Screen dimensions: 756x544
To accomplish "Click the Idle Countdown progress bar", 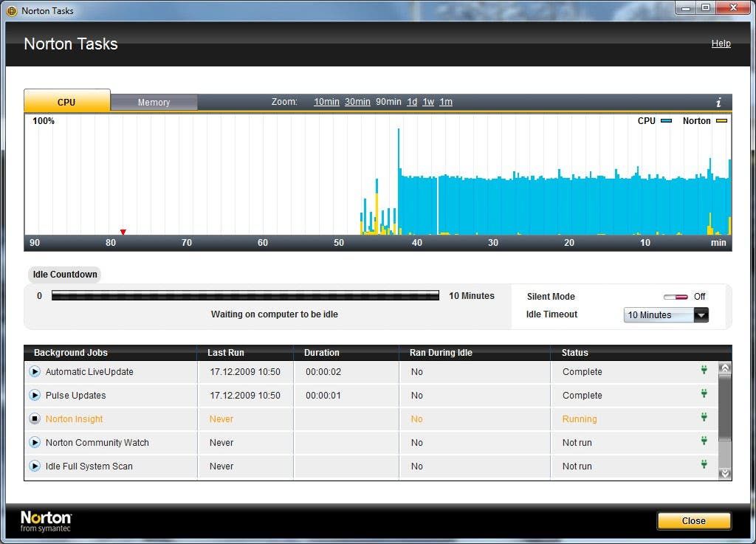I will point(245,295).
